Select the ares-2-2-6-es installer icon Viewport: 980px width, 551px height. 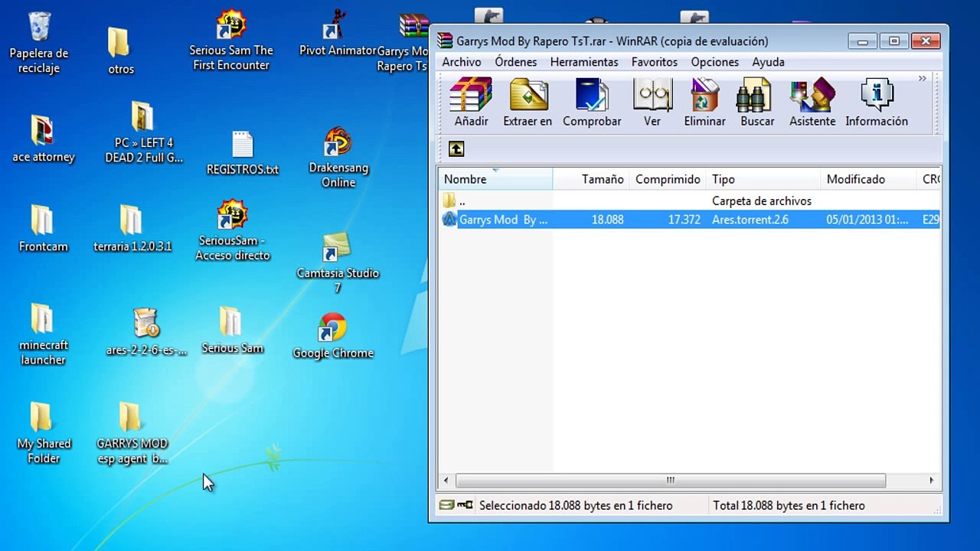tap(146, 333)
